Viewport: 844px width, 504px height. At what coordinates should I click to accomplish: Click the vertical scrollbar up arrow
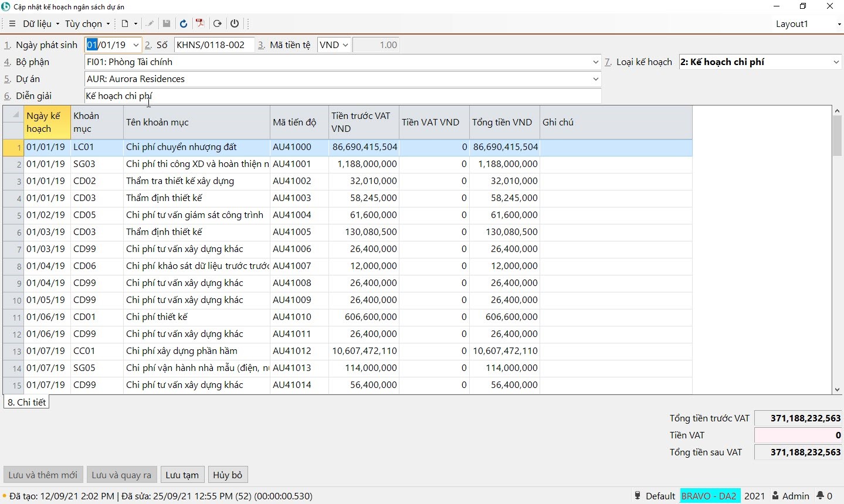[837, 111]
